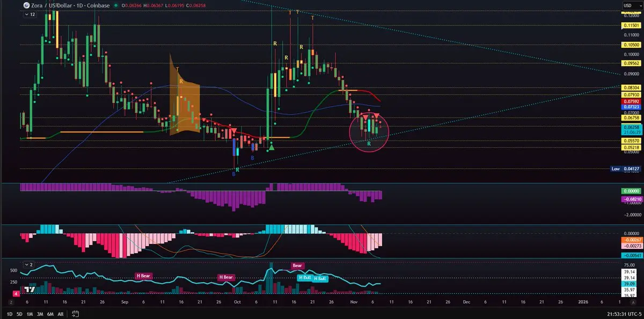Click the current price 0.06258 countdown label
This screenshot has height=319, width=644.
point(631,129)
